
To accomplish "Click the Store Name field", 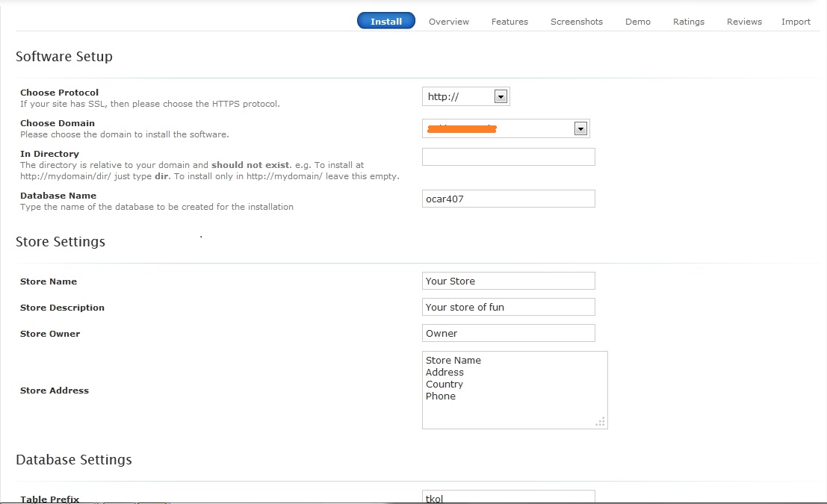I will click(x=508, y=281).
